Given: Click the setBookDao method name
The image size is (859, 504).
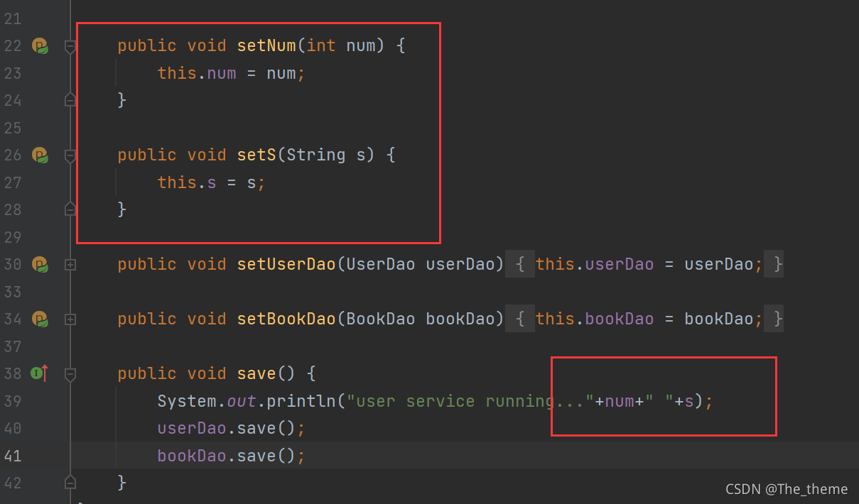Looking at the screenshot, I should 286,319.
